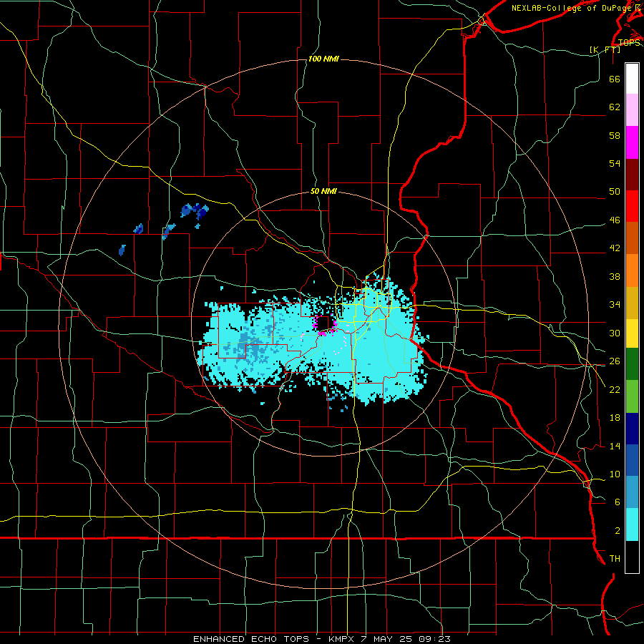Click the '10' legend value

615,474
